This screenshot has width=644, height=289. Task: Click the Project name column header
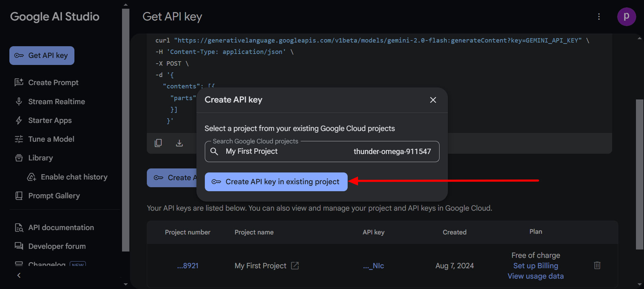click(x=254, y=232)
